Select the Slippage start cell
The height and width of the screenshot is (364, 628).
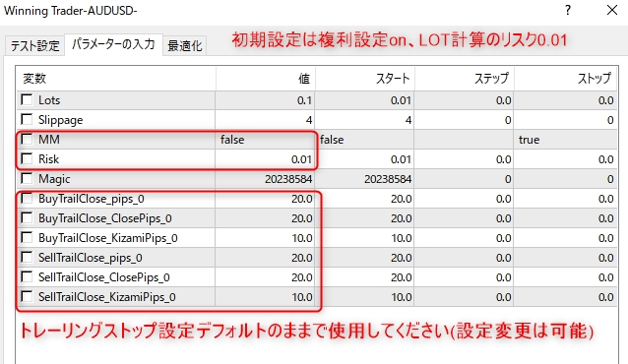point(364,120)
